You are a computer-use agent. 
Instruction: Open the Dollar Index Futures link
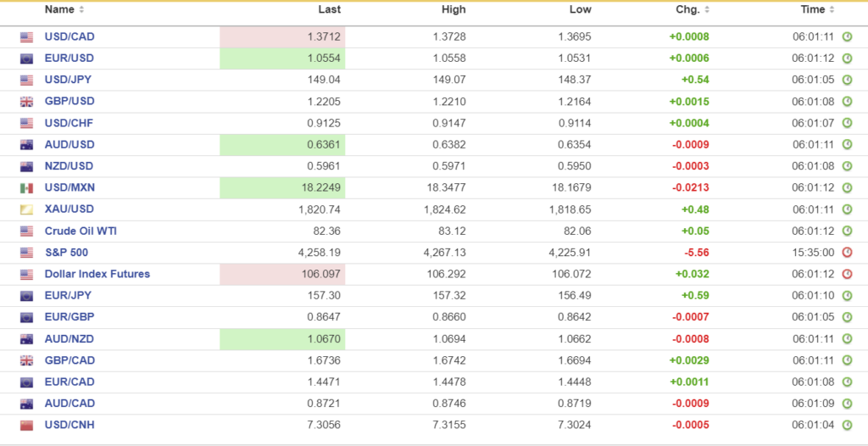click(x=97, y=274)
